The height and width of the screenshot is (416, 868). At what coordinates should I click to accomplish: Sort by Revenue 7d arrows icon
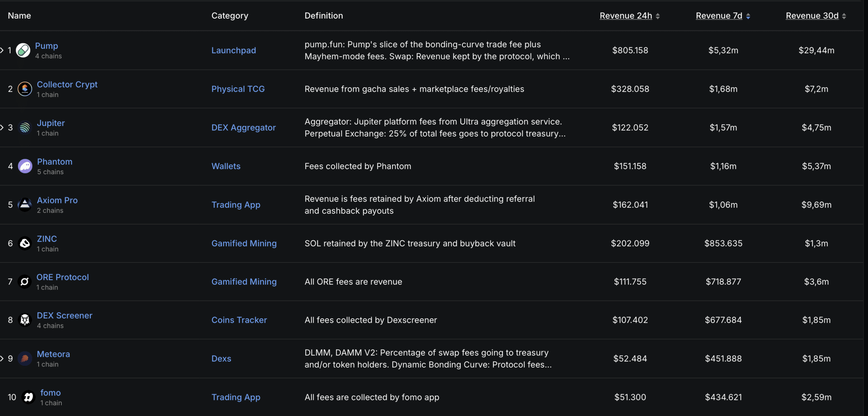pos(748,16)
